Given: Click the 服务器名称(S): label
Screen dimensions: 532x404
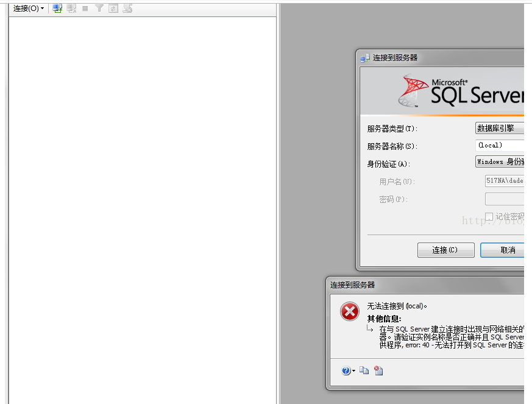Looking at the screenshot, I should point(392,146).
